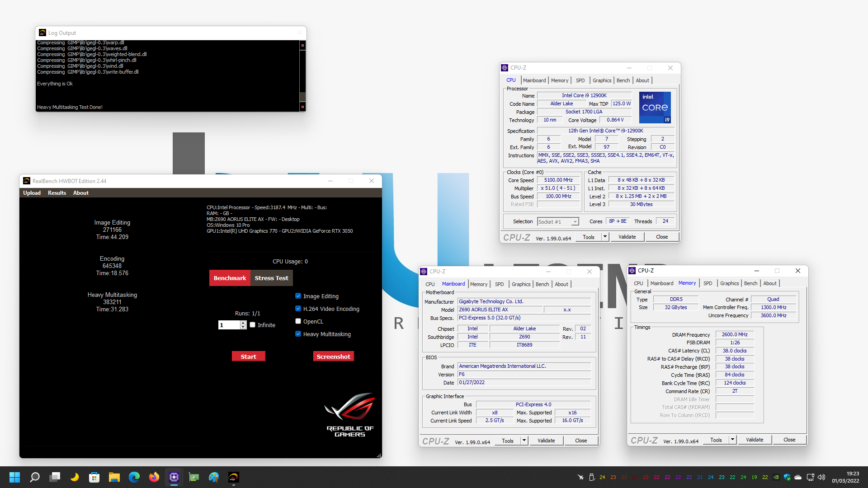
Task: Click Log Output scrollbar down arrow
Action: click(x=303, y=107)
